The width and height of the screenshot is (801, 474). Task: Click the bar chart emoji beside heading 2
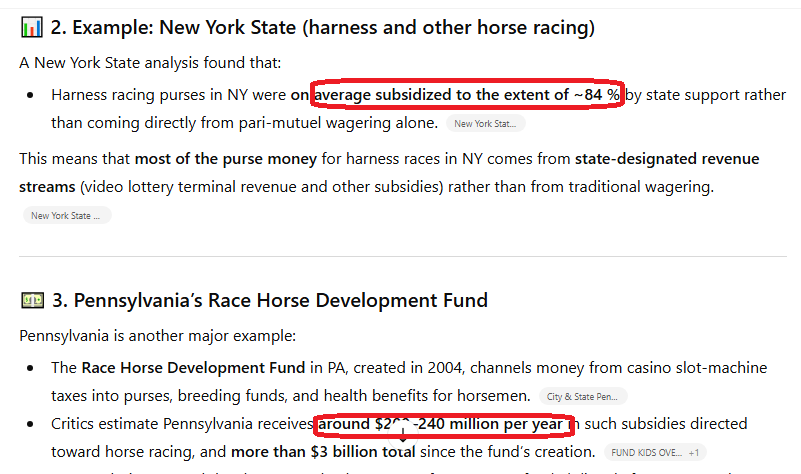point(31,28)
